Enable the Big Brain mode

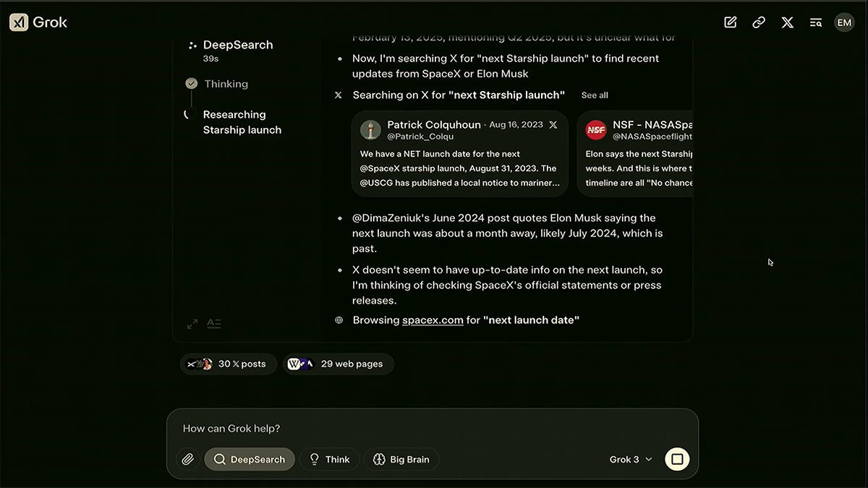(x=401, y=459)
